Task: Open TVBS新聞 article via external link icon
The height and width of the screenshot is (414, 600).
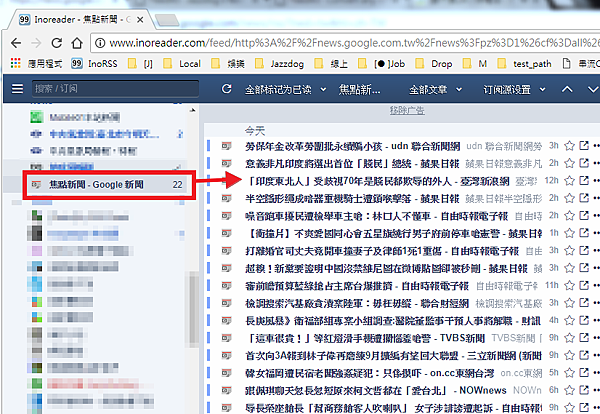Action: point(584,338)
